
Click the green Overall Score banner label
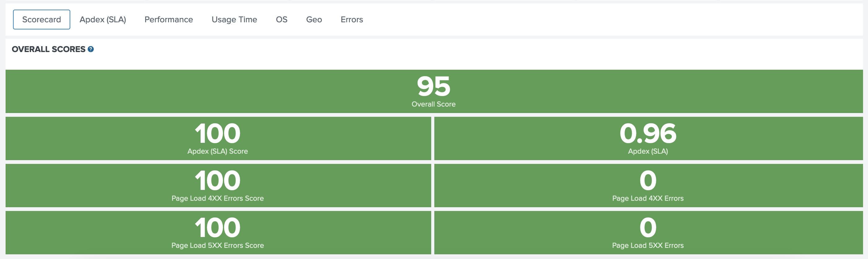click(434, 104)
